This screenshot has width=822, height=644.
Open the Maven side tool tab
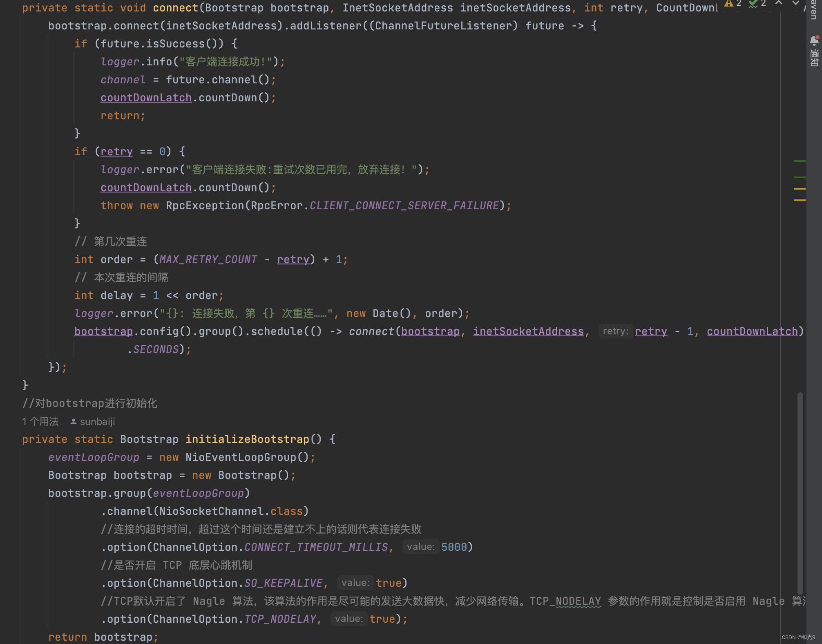click(x=814, y=9)
